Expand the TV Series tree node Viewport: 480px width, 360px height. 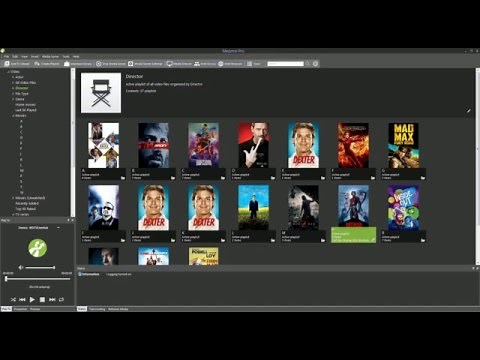(x=13, y=214)
